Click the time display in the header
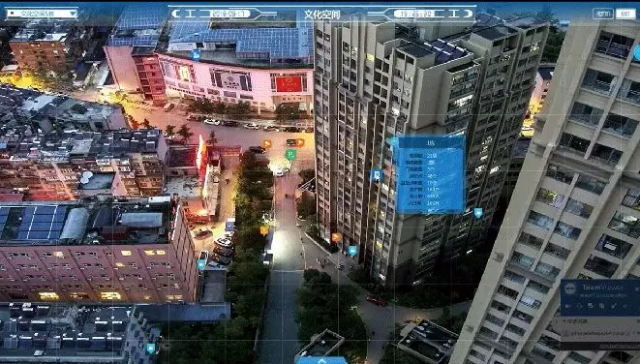 tap(416, 14)
